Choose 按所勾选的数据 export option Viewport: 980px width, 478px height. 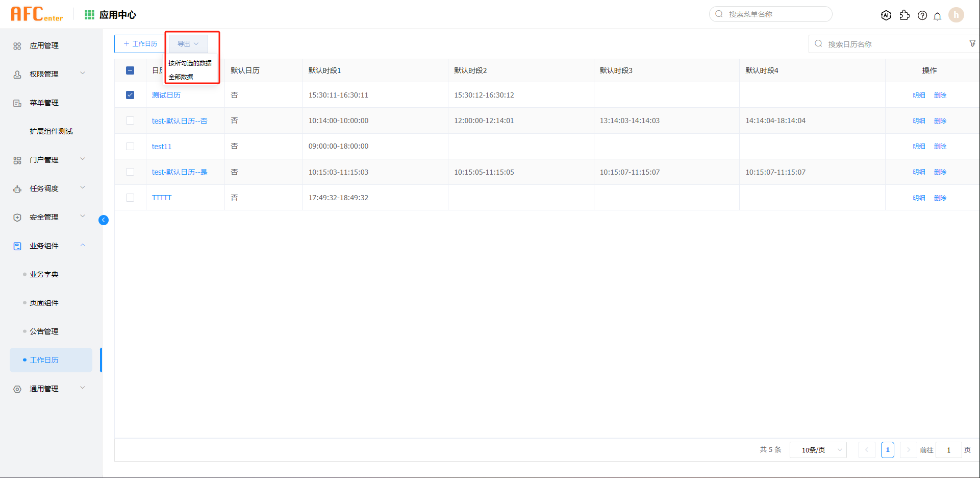coord(190,63)
